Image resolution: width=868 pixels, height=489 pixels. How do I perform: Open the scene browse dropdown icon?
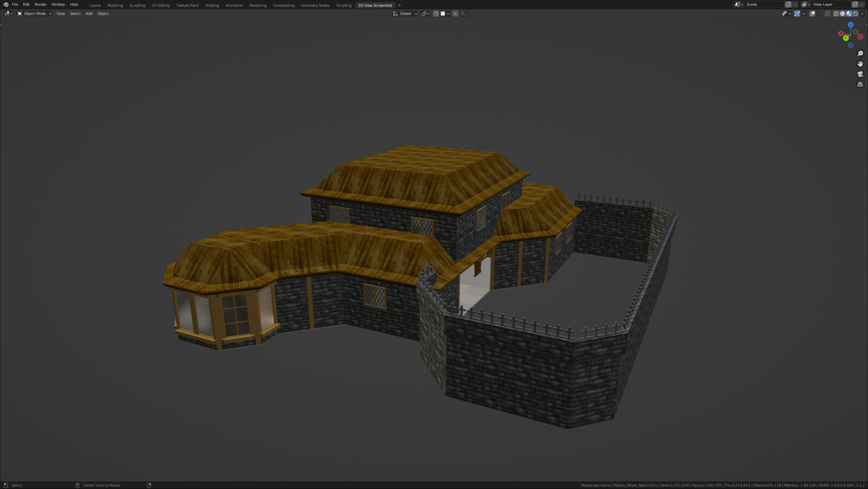(738, 4)
